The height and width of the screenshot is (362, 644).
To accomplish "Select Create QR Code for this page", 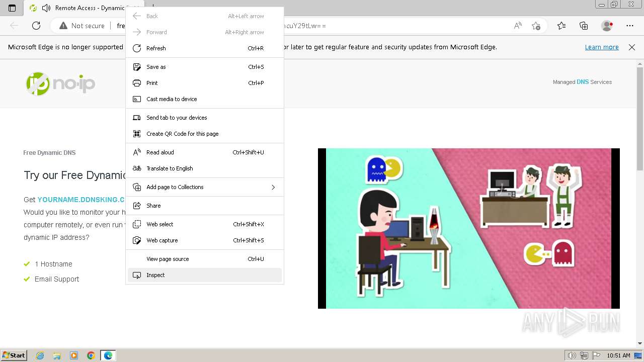I will pyautogui.click(x=205, y=134).
